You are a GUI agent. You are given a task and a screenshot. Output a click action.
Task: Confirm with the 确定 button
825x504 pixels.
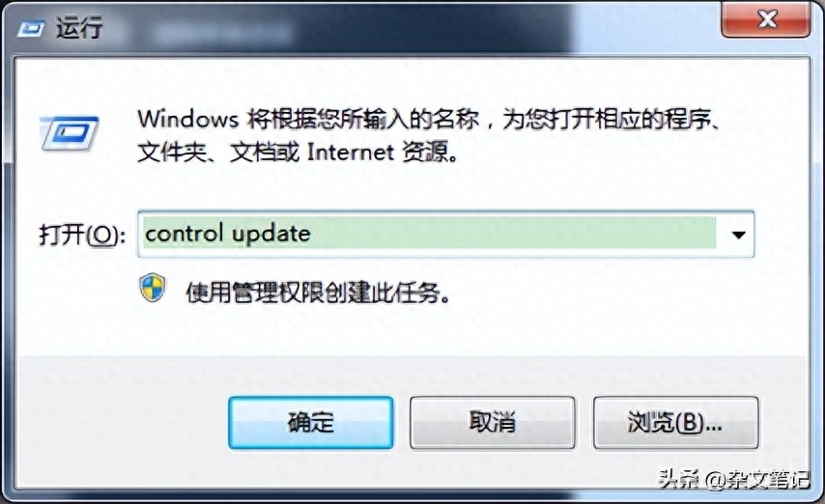point(310,422)
